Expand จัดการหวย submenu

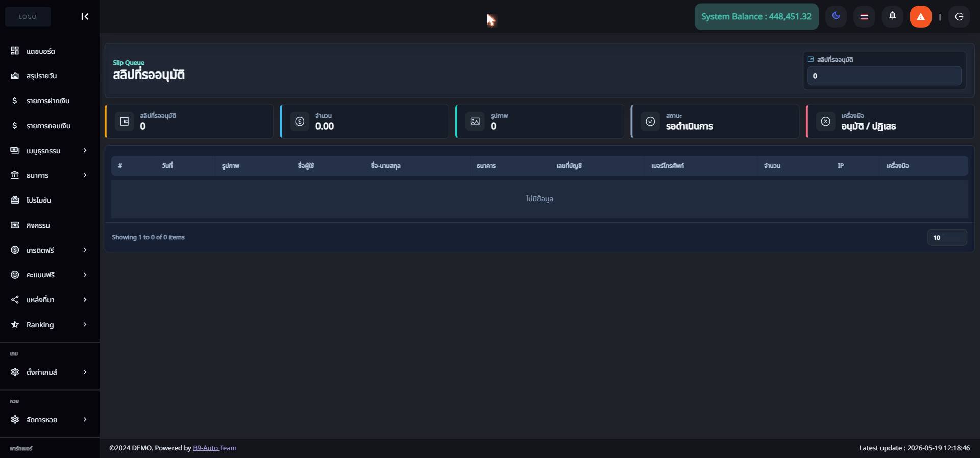[50, 420]
